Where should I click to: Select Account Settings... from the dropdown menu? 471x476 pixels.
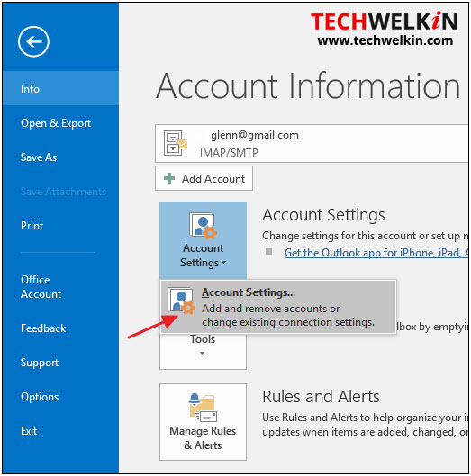point(278,307)
